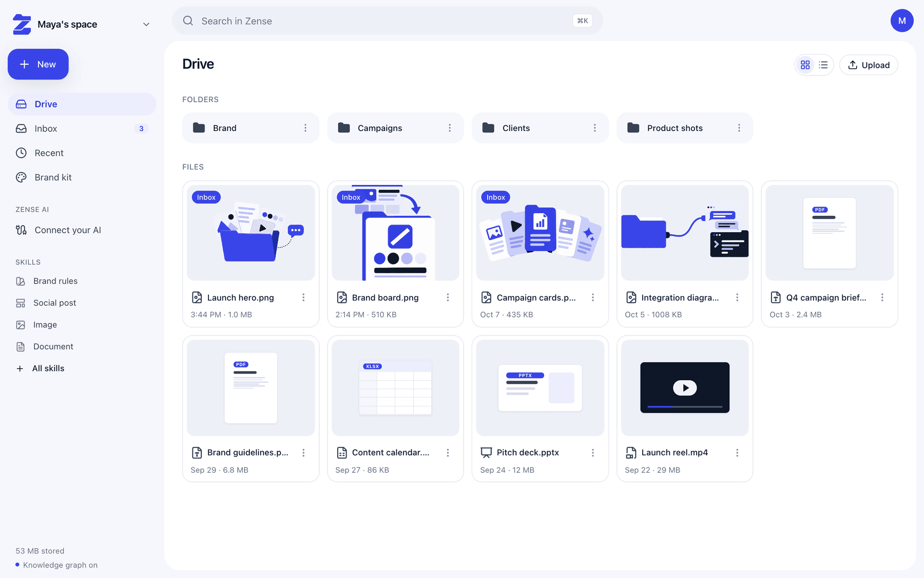Image resolution: width=924 pixels, height=578 pixels.
Task: Click the Search in Zense field
Action: [x=387, y=21]
